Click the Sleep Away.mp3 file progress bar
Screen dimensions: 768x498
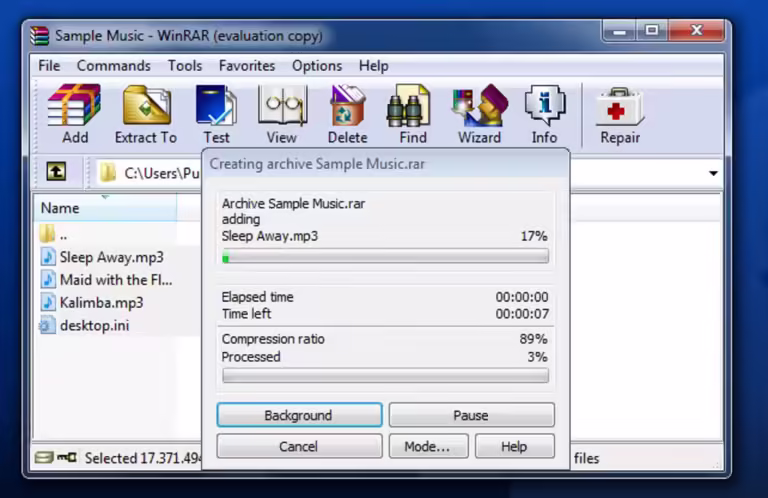[x=385, y=256]
